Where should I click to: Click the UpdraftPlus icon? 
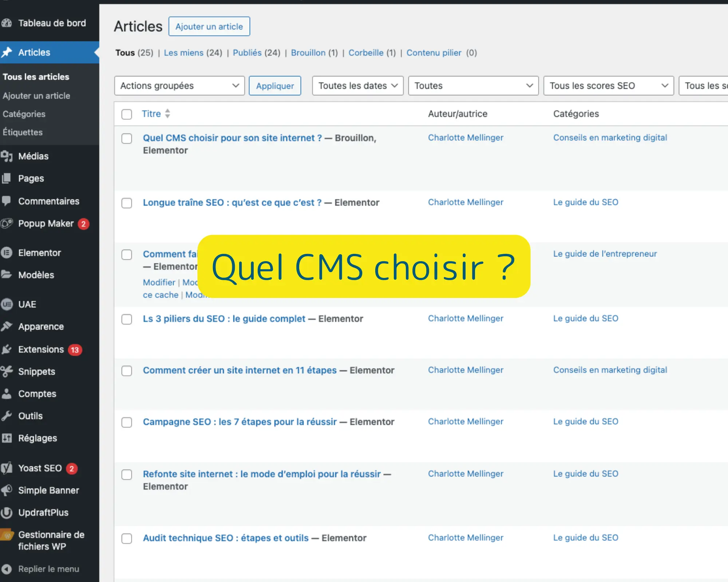7,513
